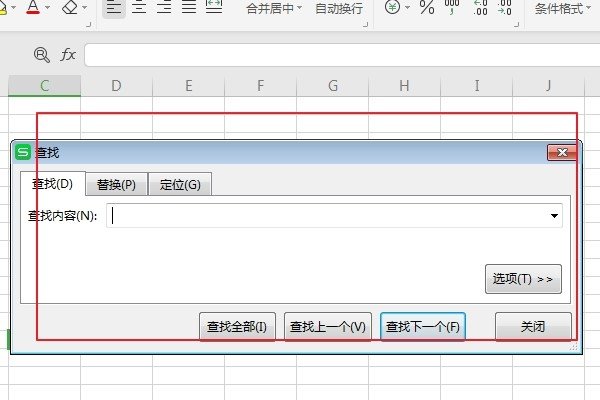
Task: Select column I header
Action: (x=476, y=86)
